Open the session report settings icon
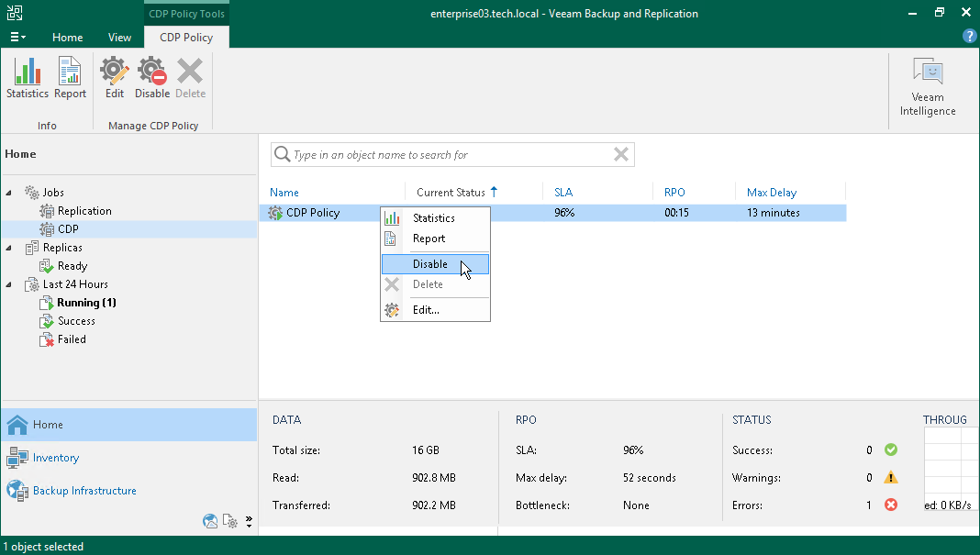 pyautogui.click(x=229, y=521)
